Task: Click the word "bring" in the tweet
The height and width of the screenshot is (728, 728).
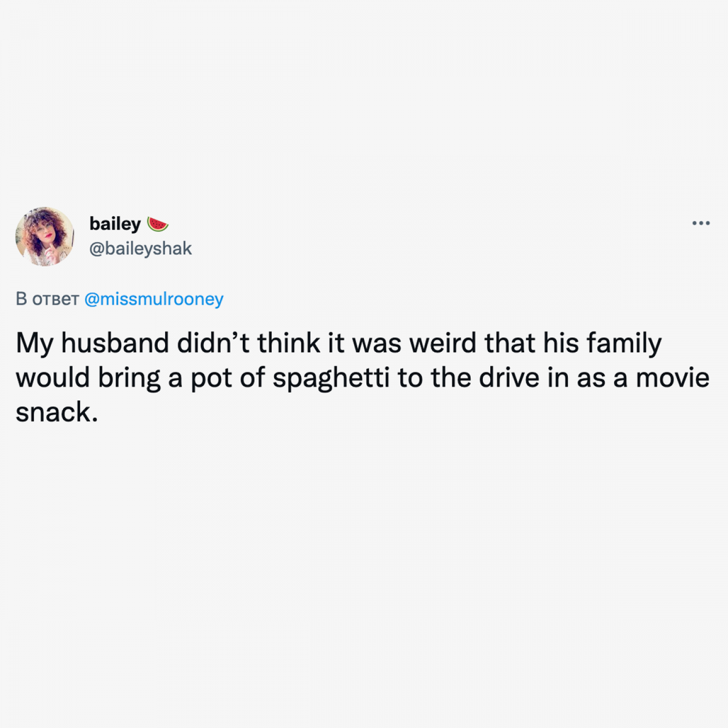Action: point(129,378)
